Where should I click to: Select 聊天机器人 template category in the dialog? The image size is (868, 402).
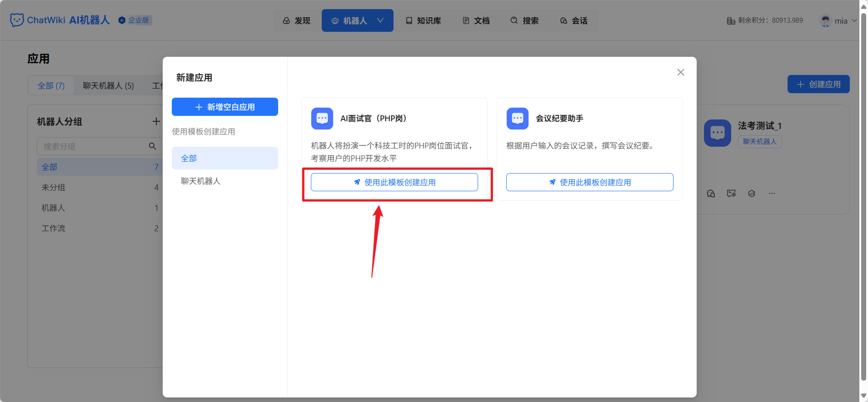[x=225, y=181]
